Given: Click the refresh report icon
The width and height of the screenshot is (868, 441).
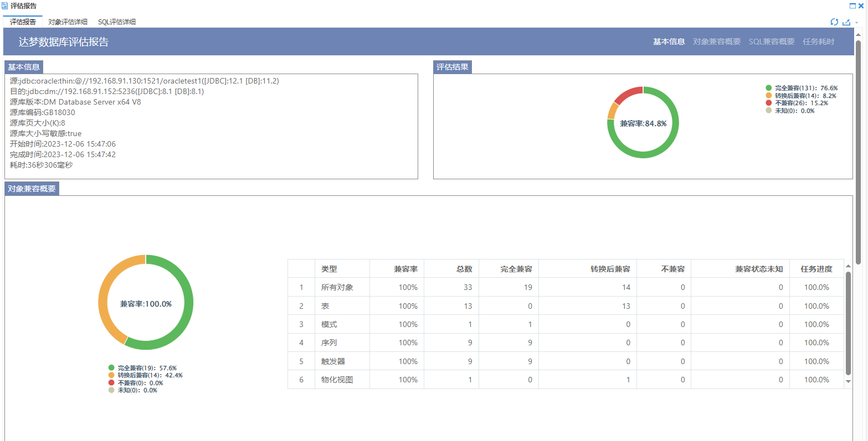Looking at the screenshot, I should coord(834,22).
